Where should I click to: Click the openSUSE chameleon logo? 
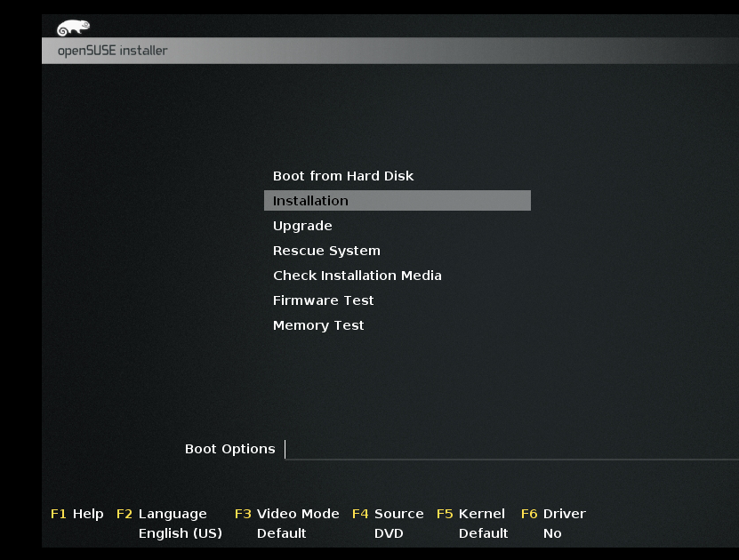[x=73, y=28]
